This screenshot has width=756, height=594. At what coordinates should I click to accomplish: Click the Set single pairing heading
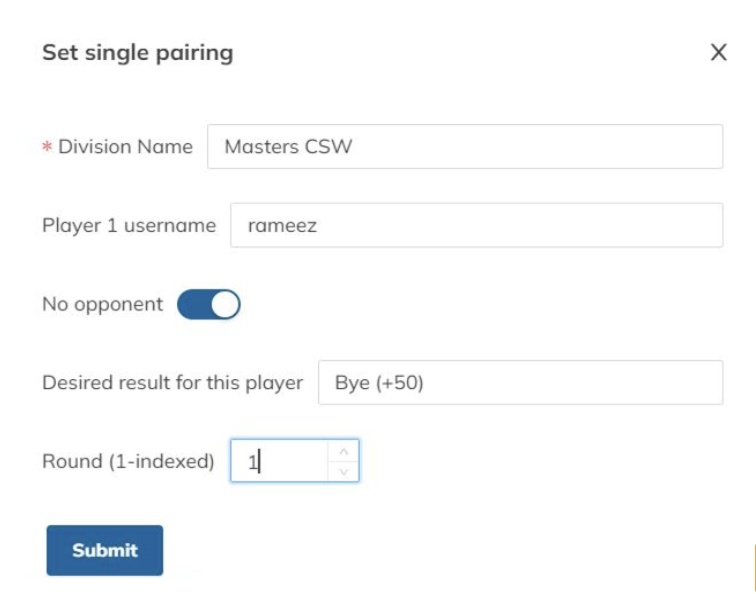coord(137,53)
